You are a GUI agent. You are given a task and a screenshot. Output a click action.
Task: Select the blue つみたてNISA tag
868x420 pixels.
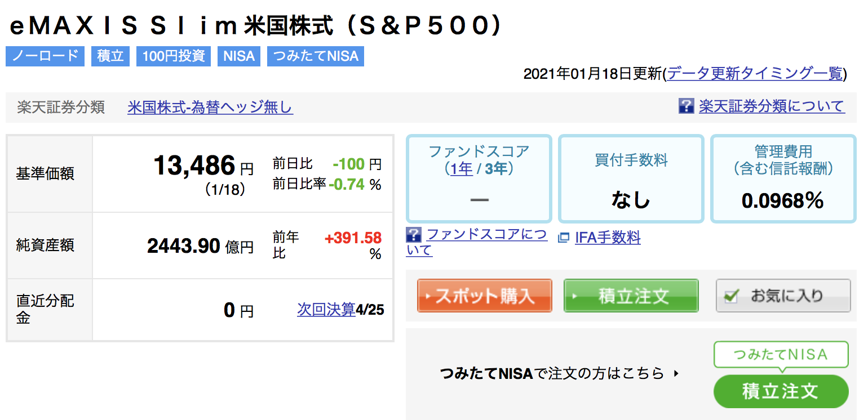[x=316, y=56]
